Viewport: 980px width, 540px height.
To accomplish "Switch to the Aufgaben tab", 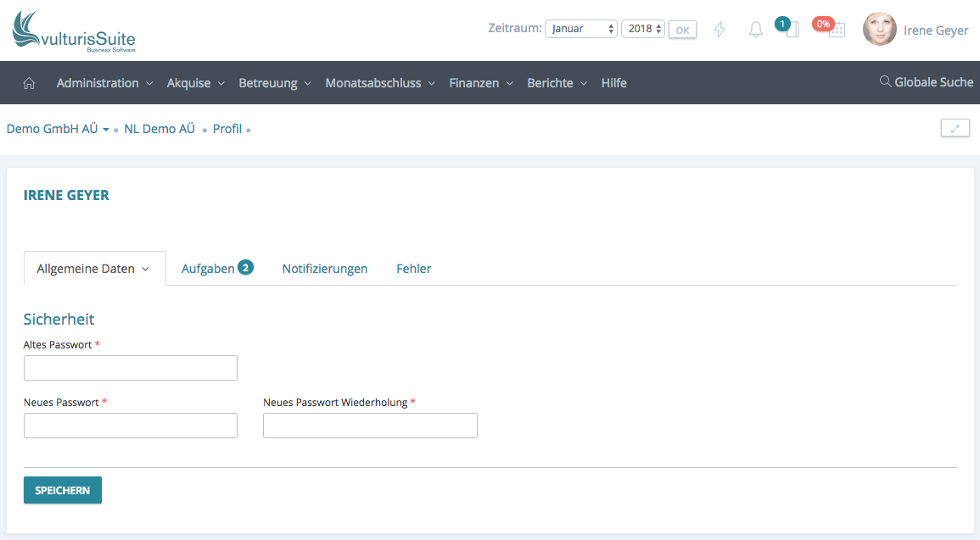I will tap(208, 269).
